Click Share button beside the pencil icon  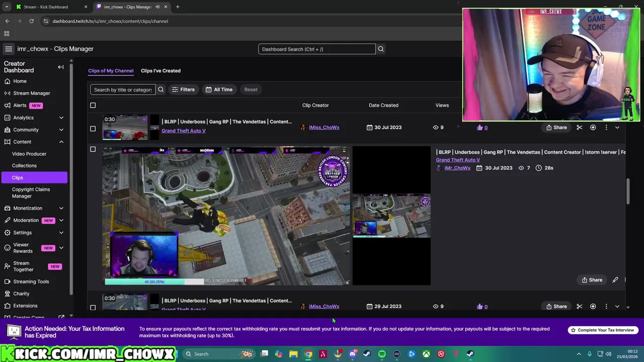pos(592,280)
